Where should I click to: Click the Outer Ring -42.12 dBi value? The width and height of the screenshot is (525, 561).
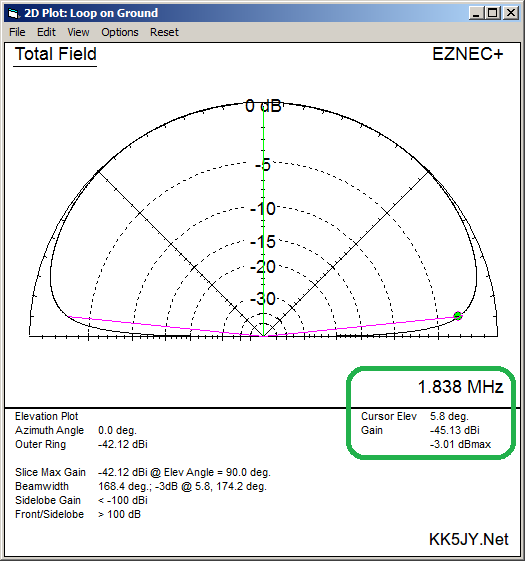[123, 444]
